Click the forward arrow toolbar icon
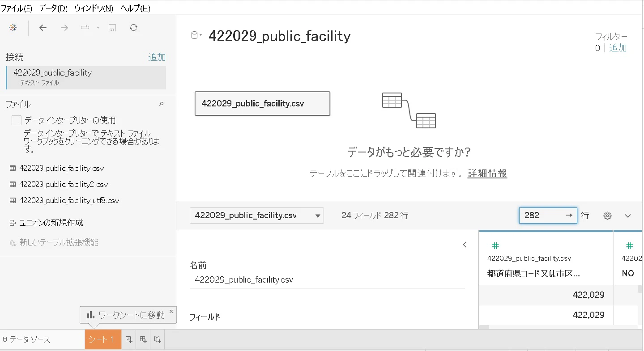The height and width of the screenshot is (351, 644). (x=64, y=28)
